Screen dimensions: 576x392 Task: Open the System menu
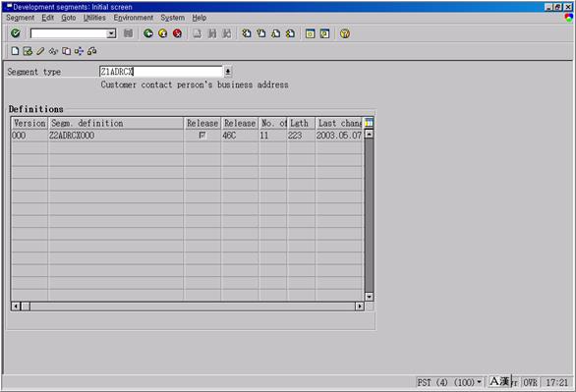(x=173, y=18)
